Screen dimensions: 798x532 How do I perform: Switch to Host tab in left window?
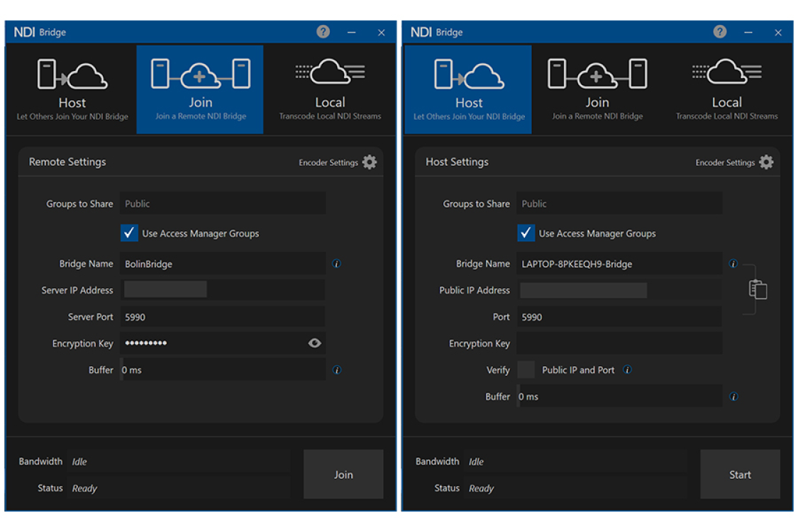point(72,90)
